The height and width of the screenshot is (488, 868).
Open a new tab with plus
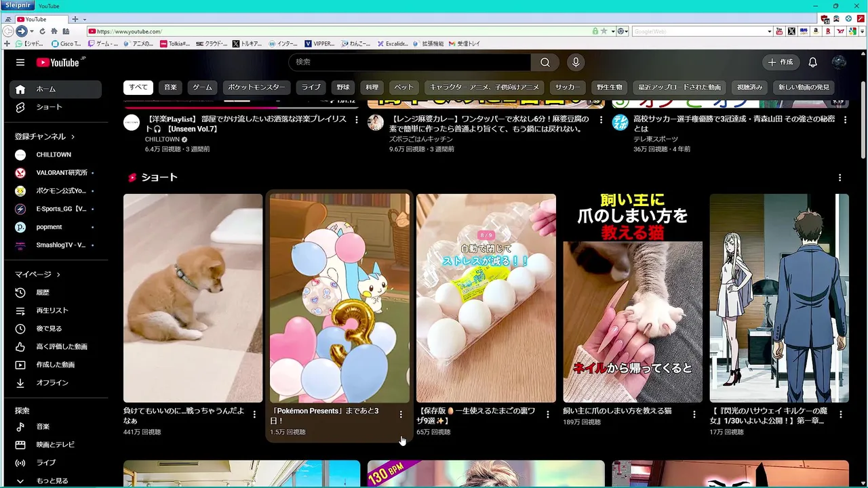tap(75, 19)
